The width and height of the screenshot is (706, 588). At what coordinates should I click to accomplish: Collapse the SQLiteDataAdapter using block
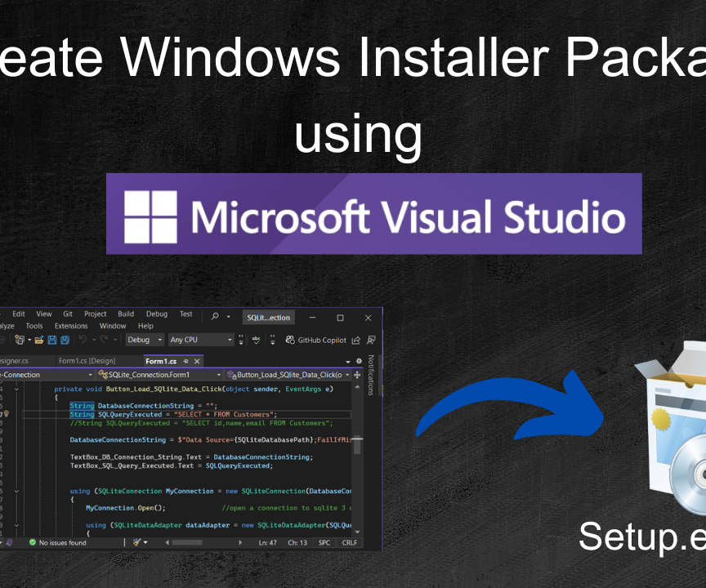(x=16, y=525)
